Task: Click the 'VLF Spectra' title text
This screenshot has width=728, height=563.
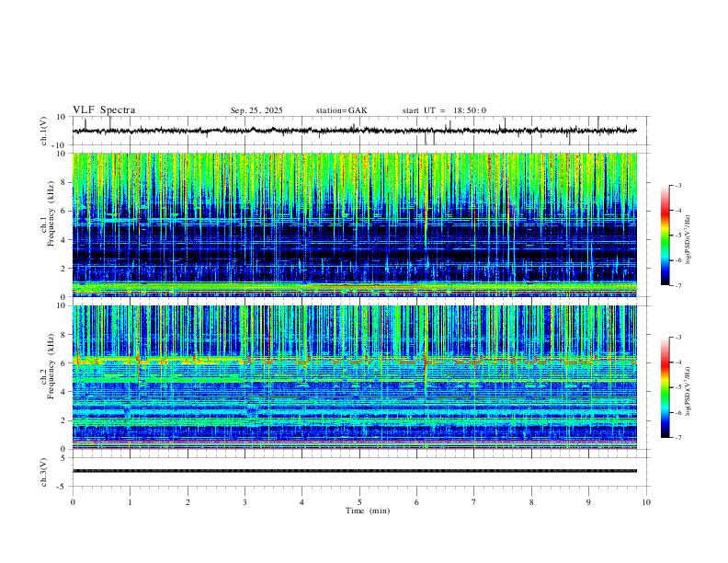Action: 104,110
